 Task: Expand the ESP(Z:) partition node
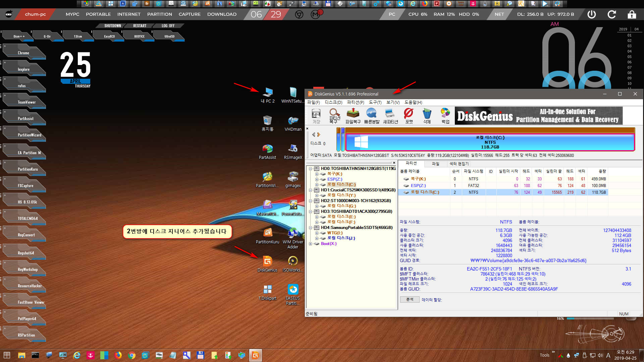point(317,179)
